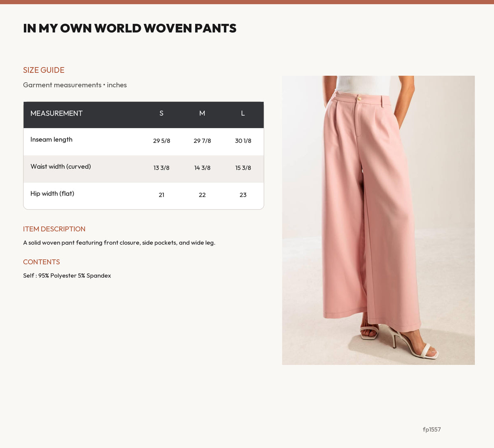
Task: Click the hip width value '22'
Action: pyautogui.click(x=202, y=195)
